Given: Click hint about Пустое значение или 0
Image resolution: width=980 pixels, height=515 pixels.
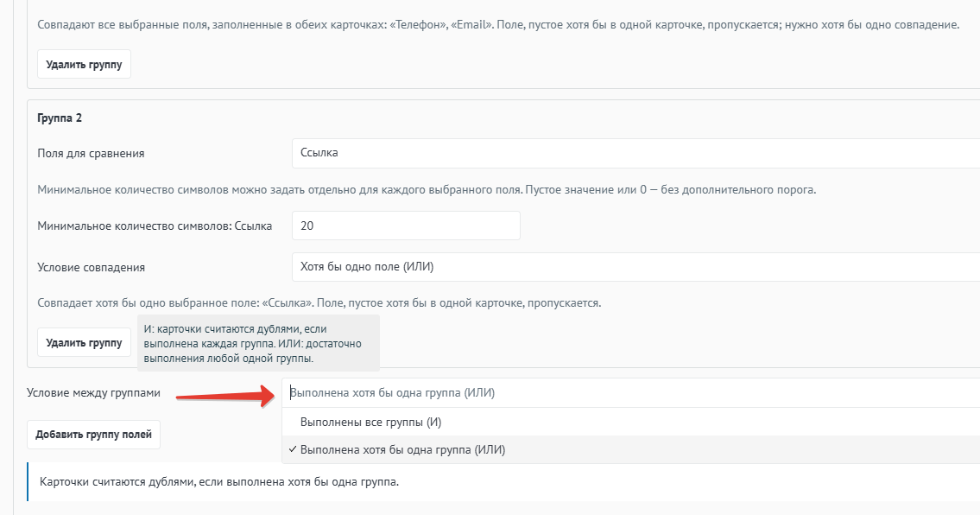Looking at the screenshot, I should tap(427, 189).
